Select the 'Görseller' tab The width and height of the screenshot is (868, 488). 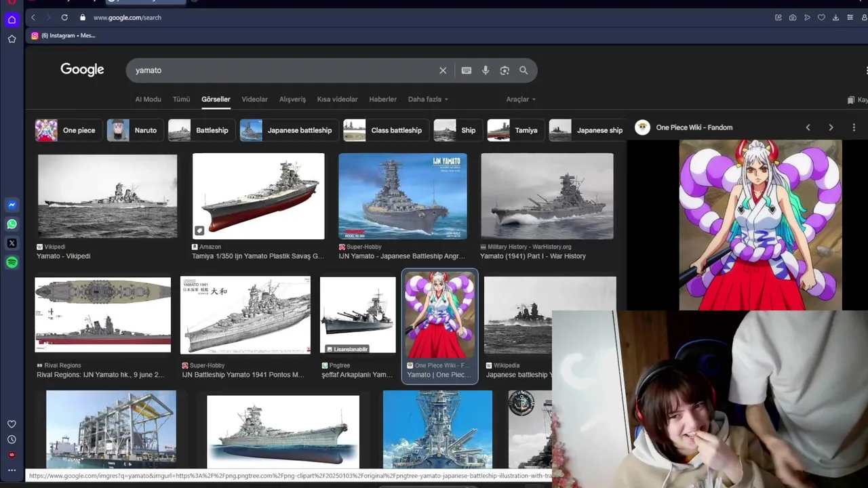[216, 100]
